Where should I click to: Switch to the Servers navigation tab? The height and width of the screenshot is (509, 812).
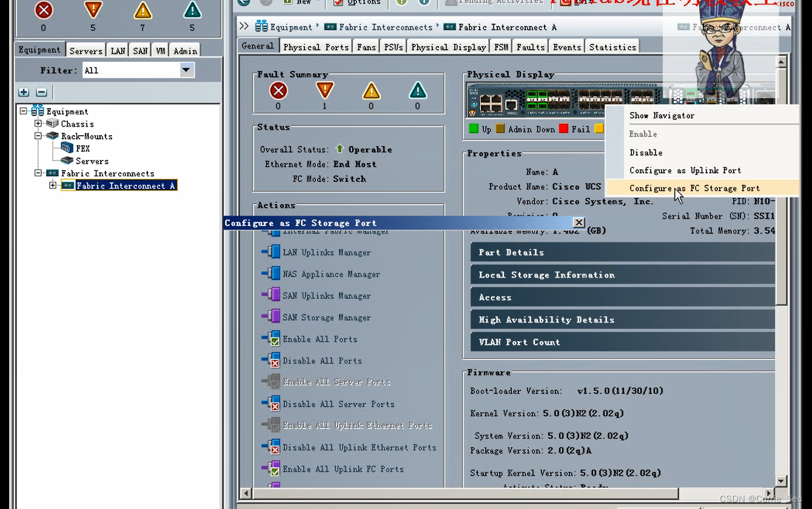pyautogui.click(x=86, y=51)
